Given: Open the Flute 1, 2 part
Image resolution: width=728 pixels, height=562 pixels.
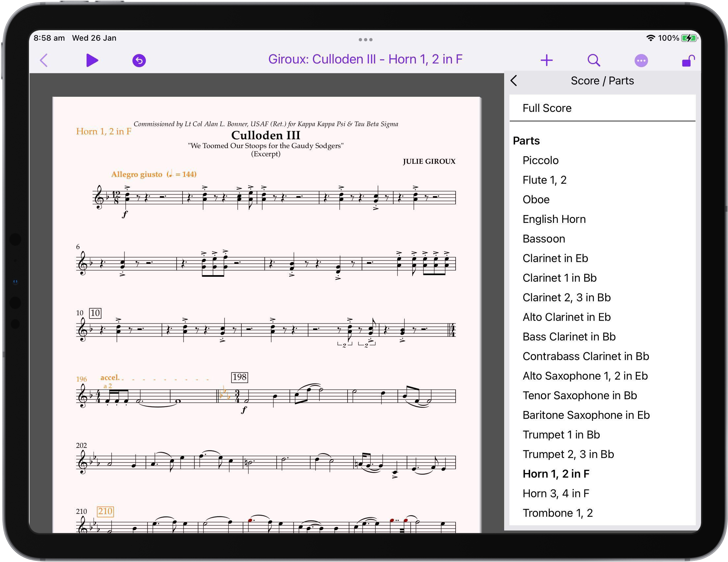Looking at the screenshot, I should 602,180.
